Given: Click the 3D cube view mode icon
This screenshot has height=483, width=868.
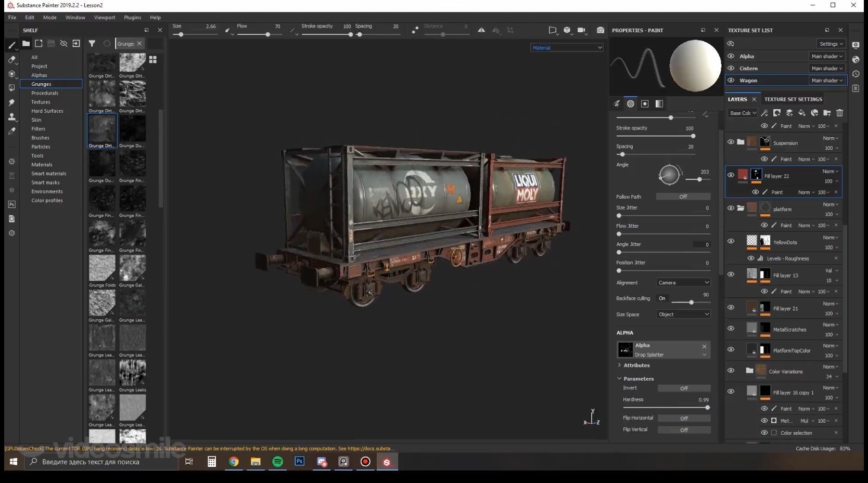Looking at the screenshot, I should click(x=567, y=30).
